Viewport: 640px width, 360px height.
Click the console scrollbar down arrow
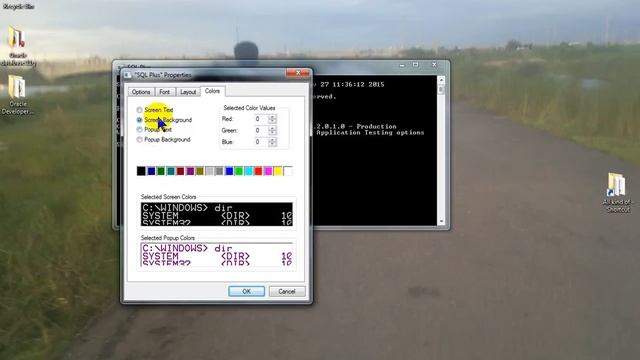pos(441,222)
